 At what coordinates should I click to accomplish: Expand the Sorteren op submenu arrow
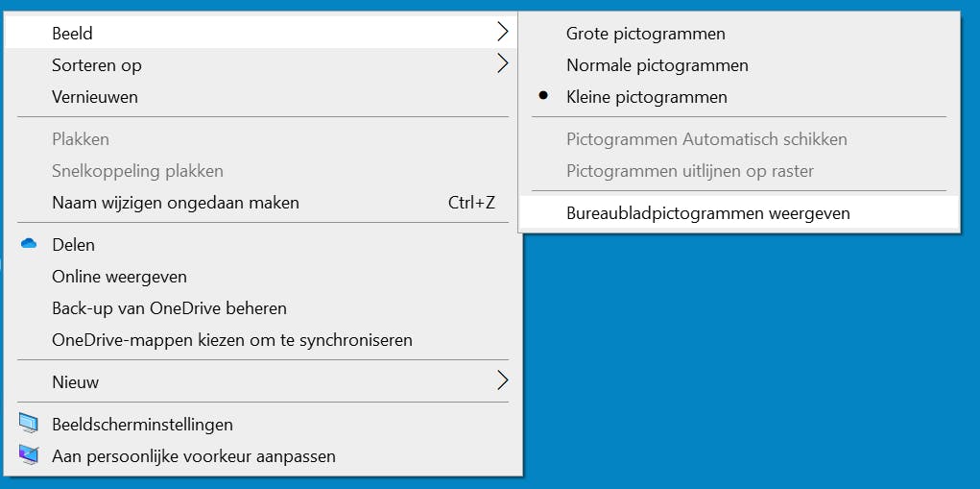(502, 64)
